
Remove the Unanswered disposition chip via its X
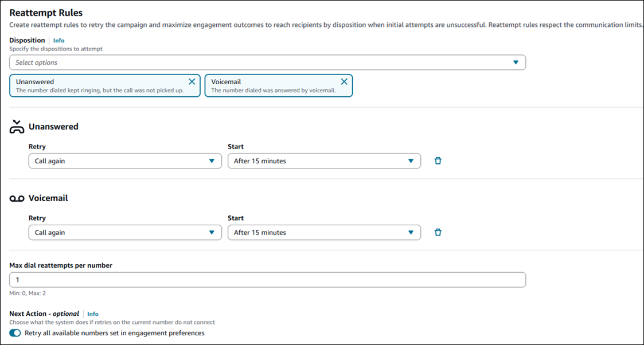(192, 81)
